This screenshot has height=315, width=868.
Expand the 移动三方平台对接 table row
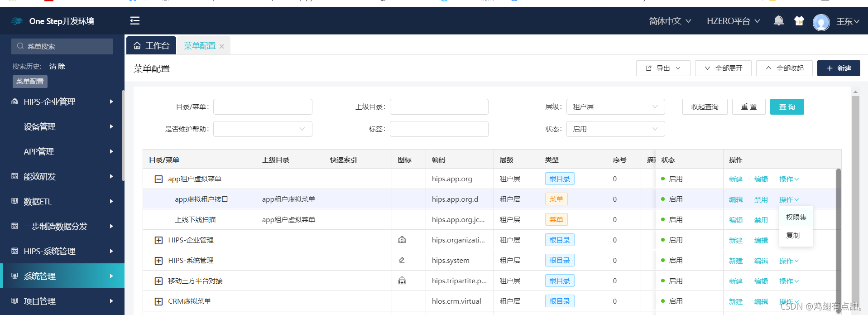158,281
